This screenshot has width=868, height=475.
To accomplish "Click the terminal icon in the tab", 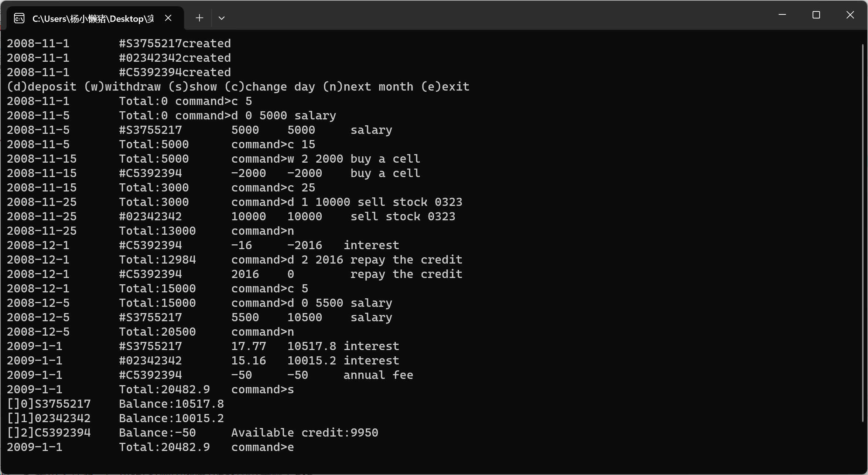I will click(19, 18).
